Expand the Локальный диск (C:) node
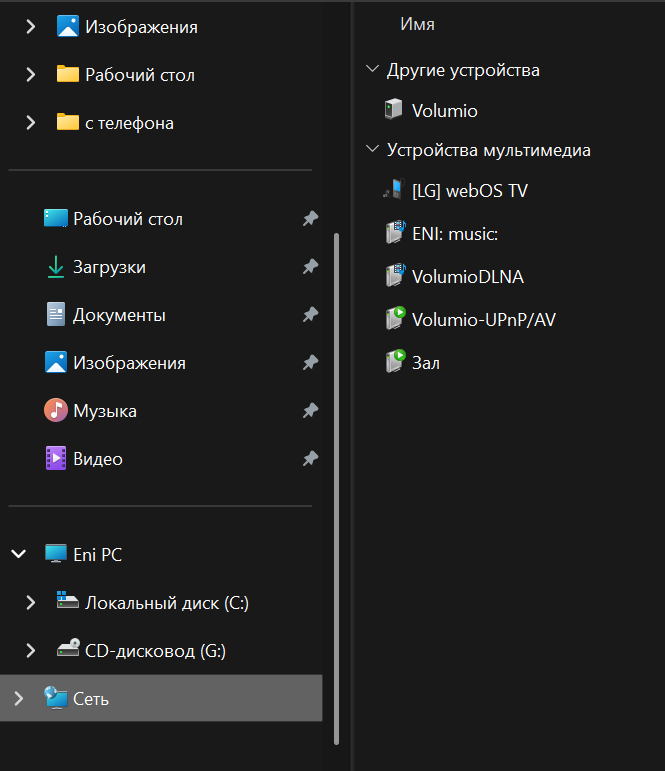The image size is (665, 771). pos(31,602)
